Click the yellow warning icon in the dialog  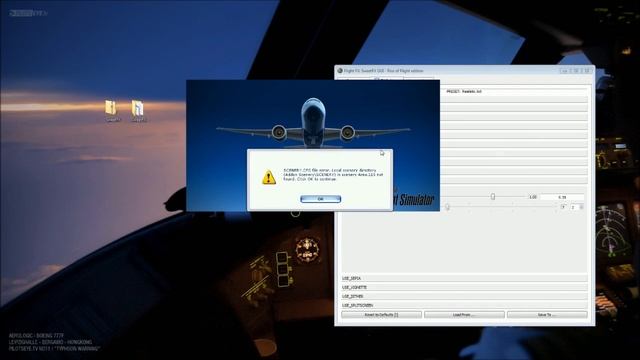[x=269, y=177]
